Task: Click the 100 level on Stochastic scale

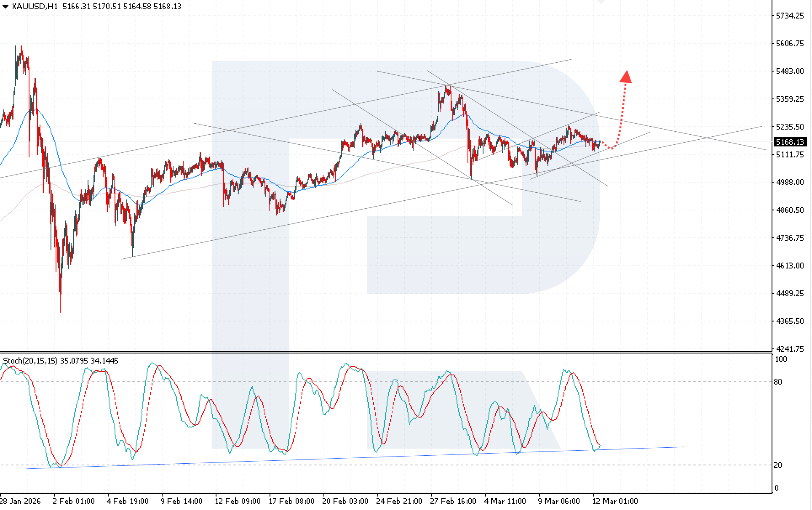Action: tap(780, 359)
